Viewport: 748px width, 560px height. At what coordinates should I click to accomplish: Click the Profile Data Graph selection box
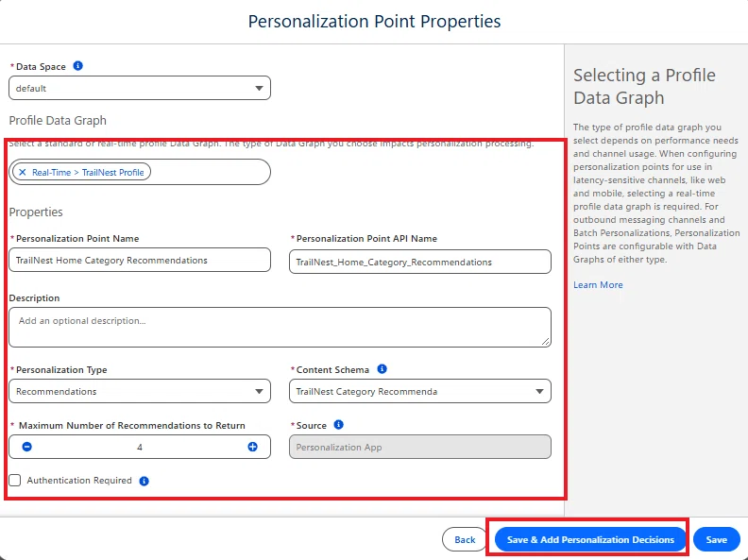(140, 172)
